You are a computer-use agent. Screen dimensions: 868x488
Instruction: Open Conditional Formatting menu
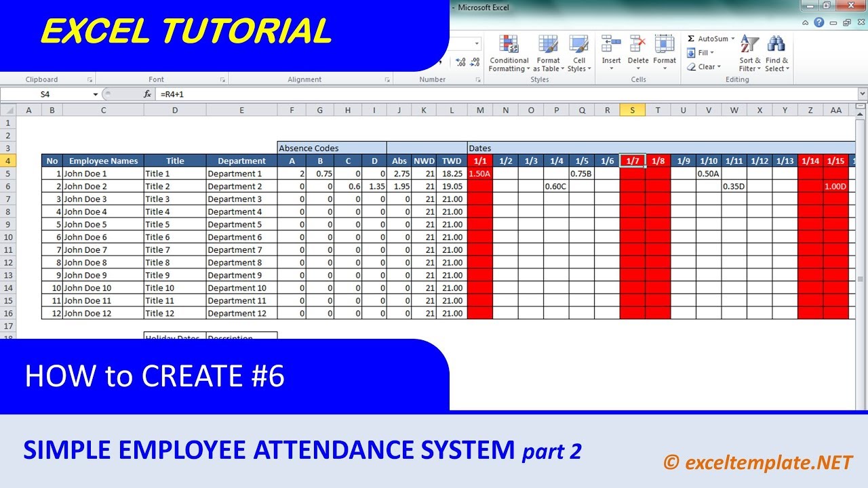pos(509,54)
